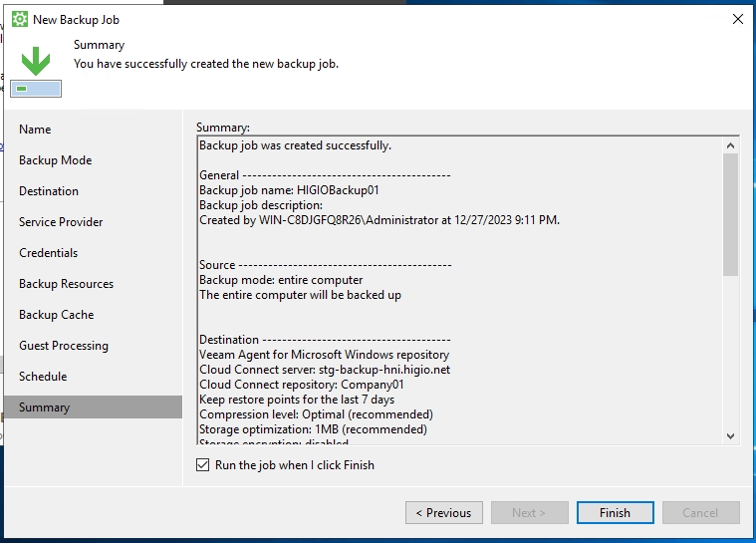Close the New Backup Job dialog

(x=737, y=19)
